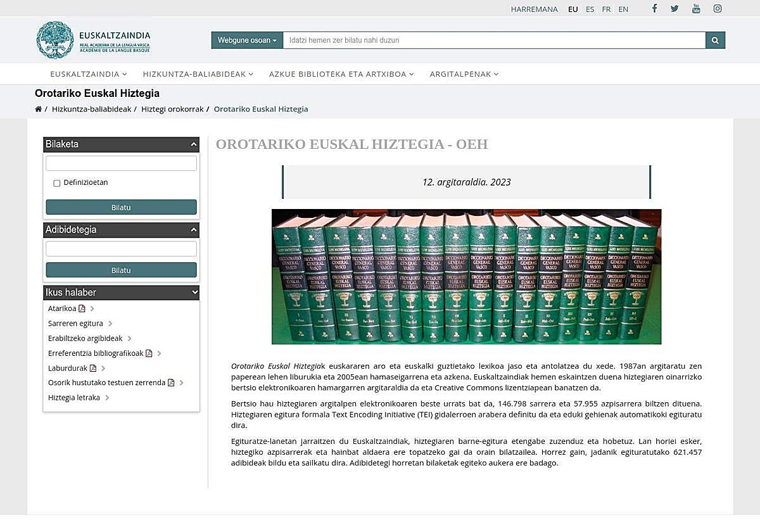This screenshot has height=532, width=760.
Task: Expand the Webgune osoan dropdown
Action: [x=247, y=41]
